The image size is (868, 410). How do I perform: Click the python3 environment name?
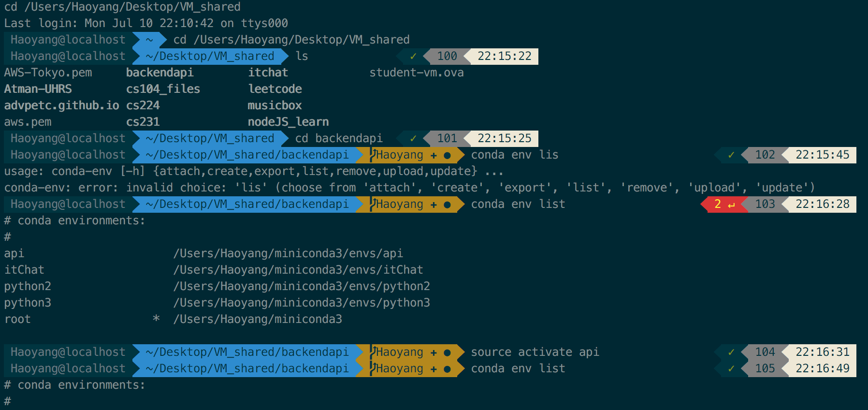(28, 303)
